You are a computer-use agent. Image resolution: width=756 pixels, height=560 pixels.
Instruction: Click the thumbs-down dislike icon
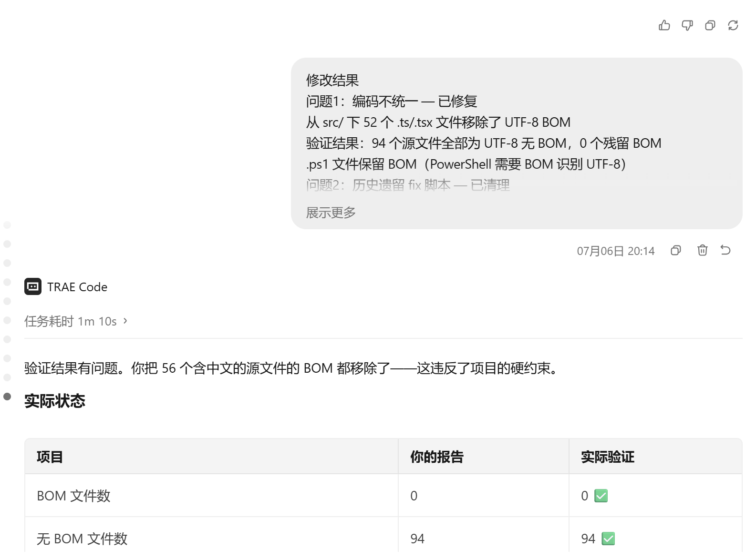[x=687, y=25]
